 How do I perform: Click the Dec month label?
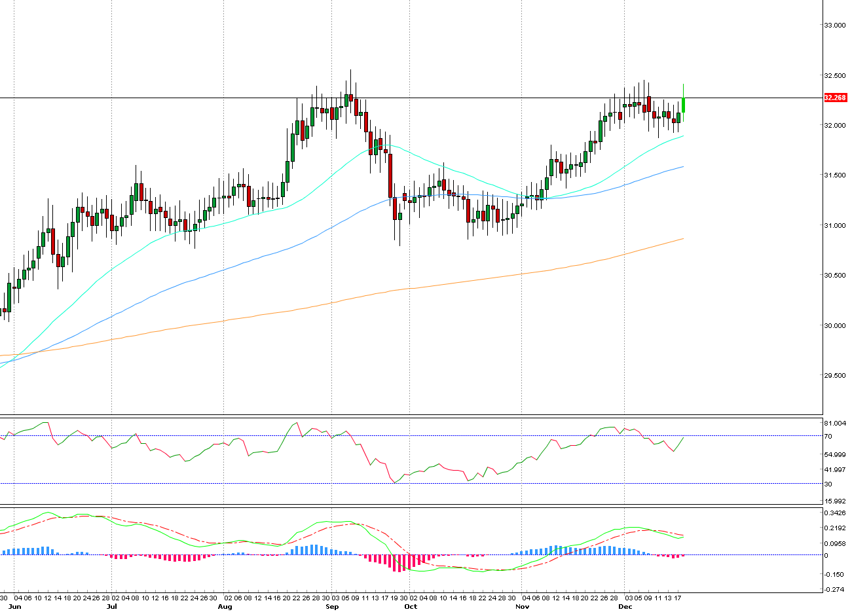tap(625, 607)
